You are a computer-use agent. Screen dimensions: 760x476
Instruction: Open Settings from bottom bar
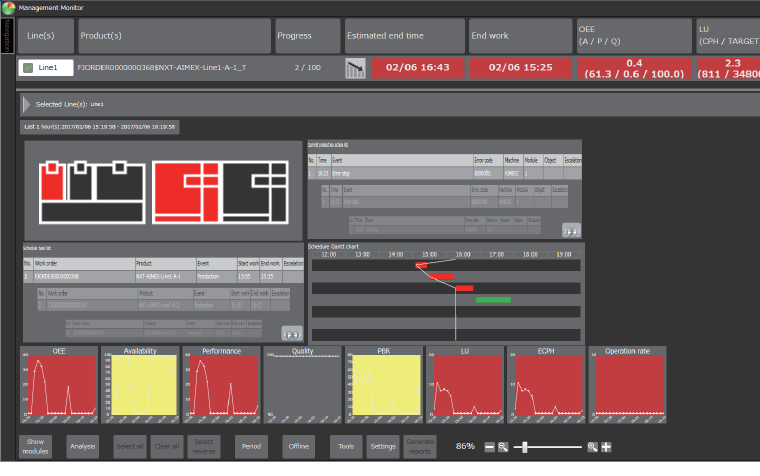pyautogui.click(x=383, y=446)
